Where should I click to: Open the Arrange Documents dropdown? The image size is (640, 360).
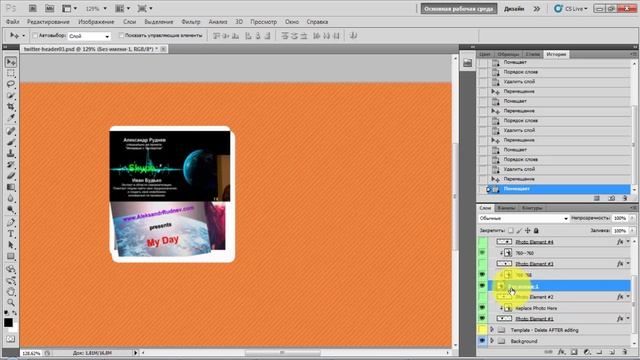[x=122, y=8]
